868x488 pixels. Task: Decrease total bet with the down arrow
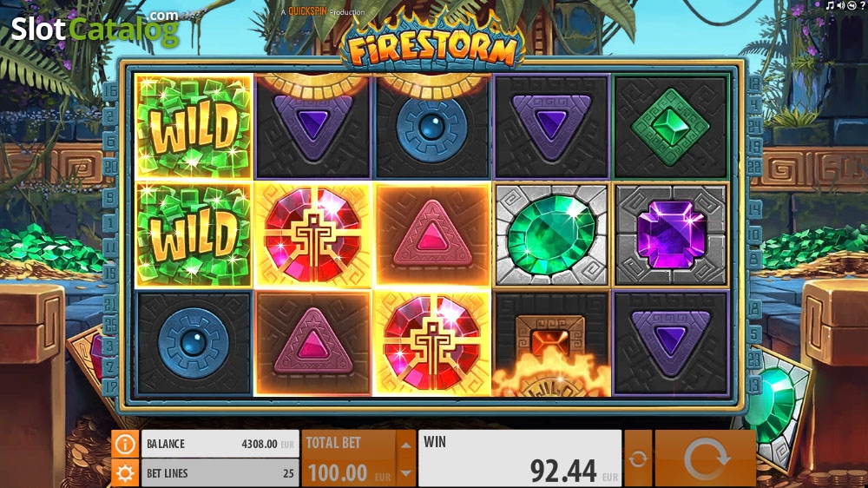pyautogui.click(x=405, y=473)
